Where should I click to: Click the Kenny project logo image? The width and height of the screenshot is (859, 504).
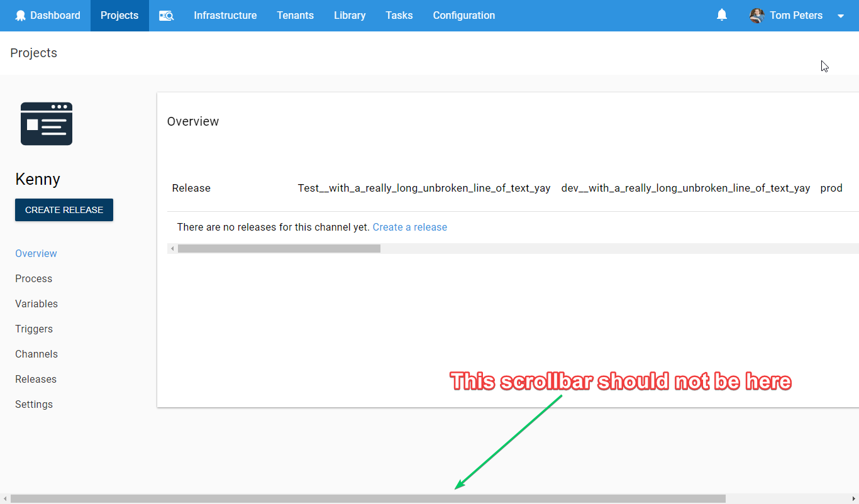tap(46, 123)
